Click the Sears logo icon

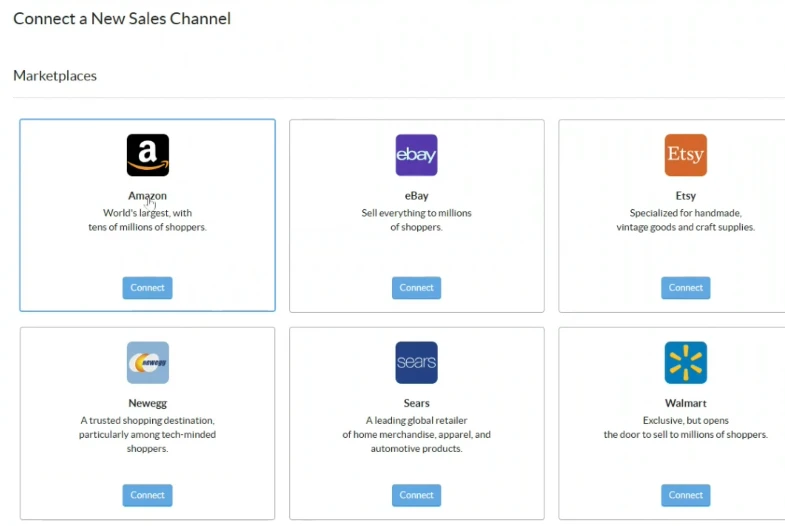coord(416,363)
